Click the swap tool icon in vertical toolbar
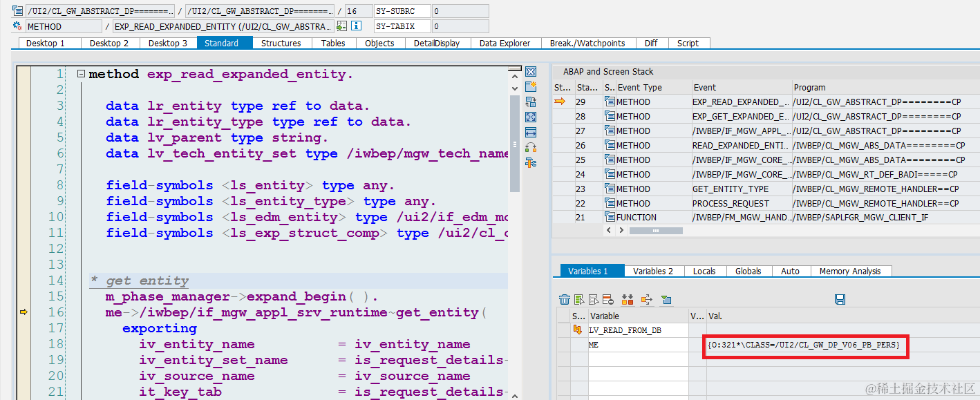The width and height of the screenshot is (980, 400). point(531,102)
